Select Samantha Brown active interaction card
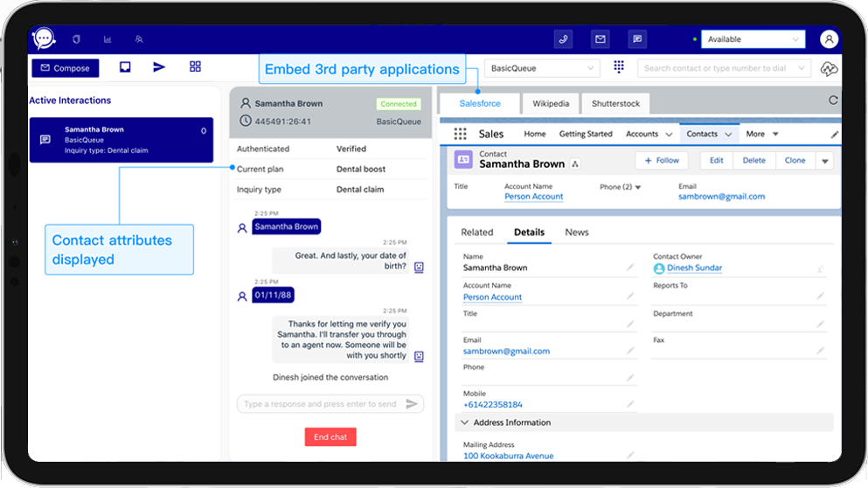Image resolution: width=868 pixels, height=488 pixels. click(122, 140)
